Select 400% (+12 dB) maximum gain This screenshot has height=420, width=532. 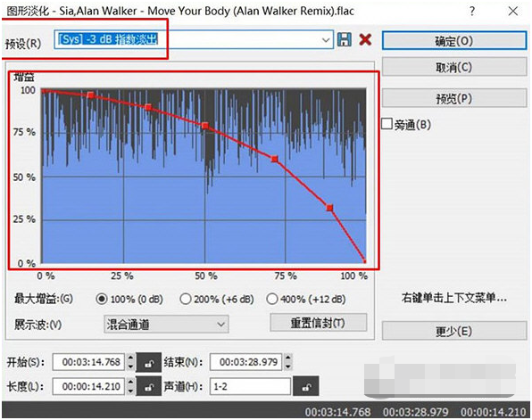pos(272,299)
